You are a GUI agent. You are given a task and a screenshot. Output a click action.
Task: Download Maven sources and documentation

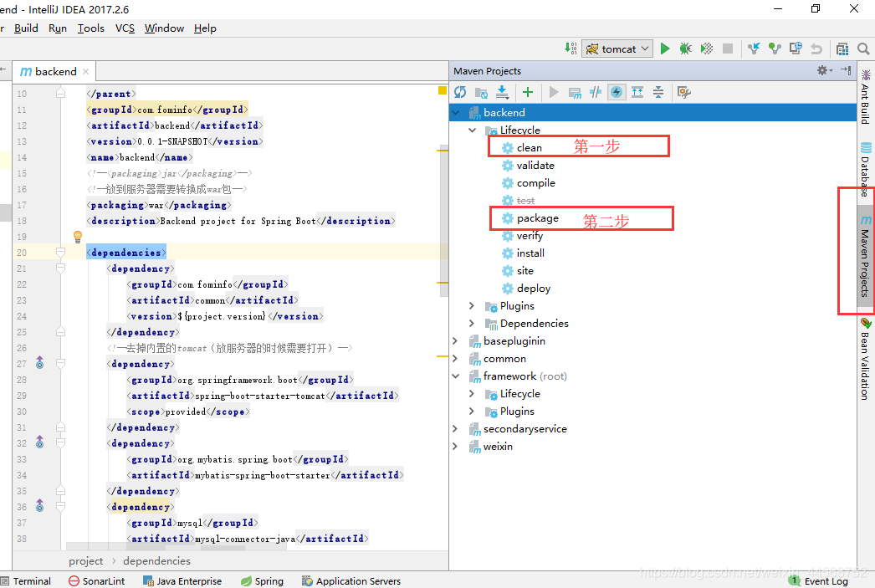tap(502, 92)
